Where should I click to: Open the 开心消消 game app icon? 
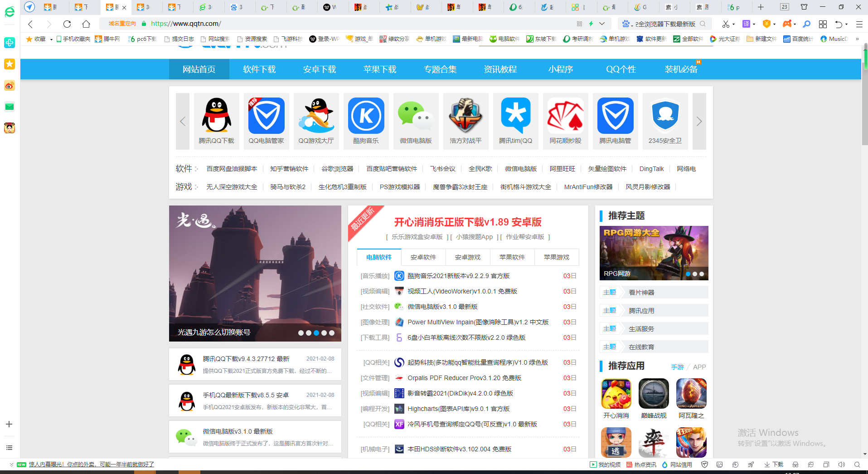616,394
